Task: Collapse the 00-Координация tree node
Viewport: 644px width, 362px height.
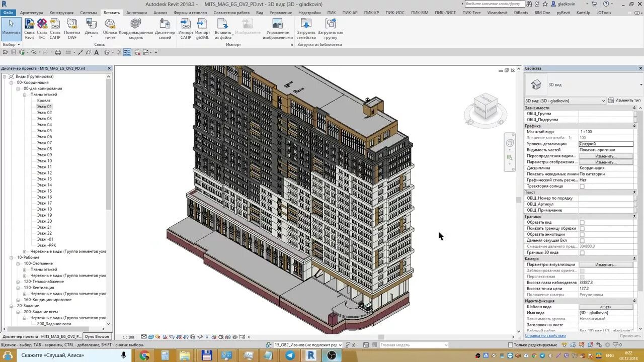Action: pyautogui.click(x=12, y=82)
